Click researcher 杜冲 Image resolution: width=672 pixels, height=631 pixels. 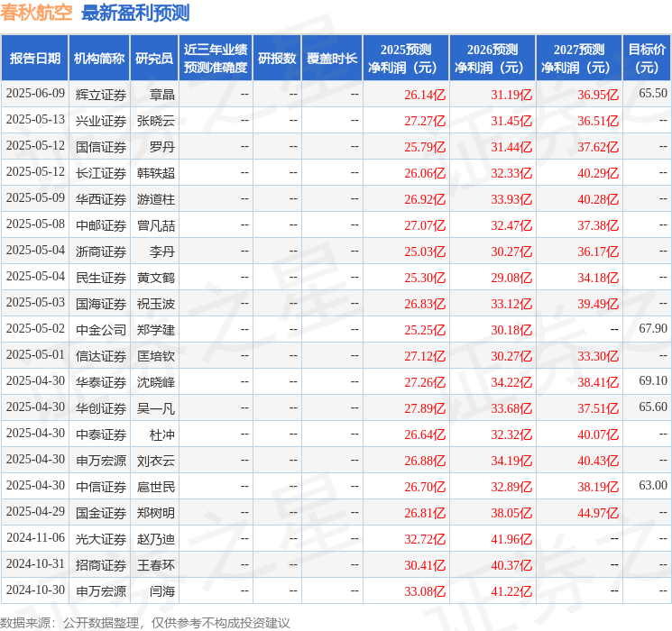point(162,434)
